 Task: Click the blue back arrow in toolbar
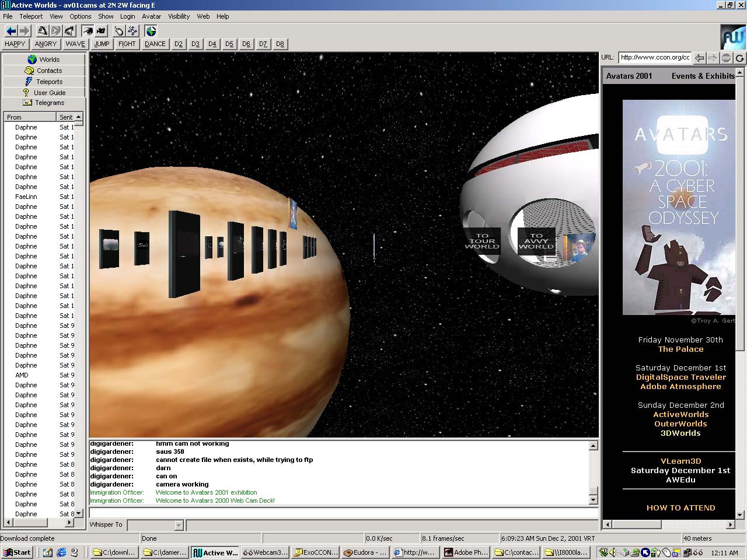tap(11, 31)
